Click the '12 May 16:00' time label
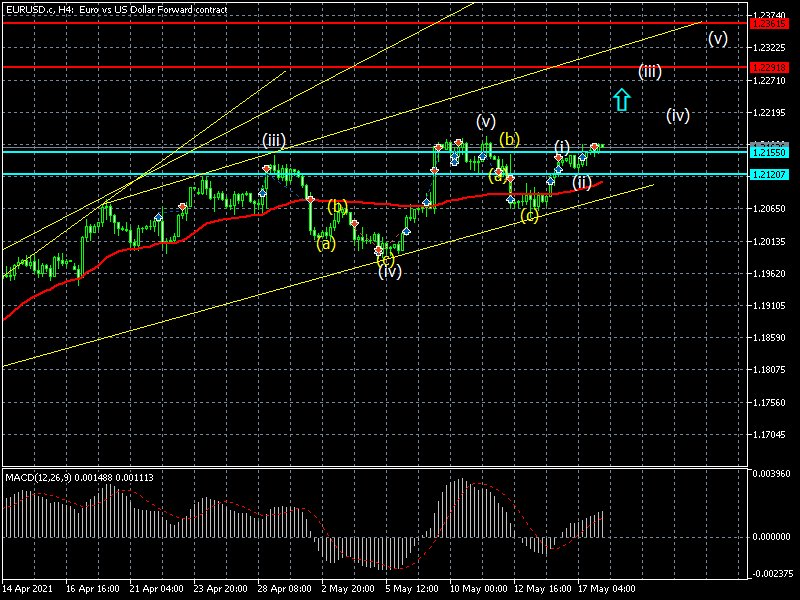 pos(543,588)
